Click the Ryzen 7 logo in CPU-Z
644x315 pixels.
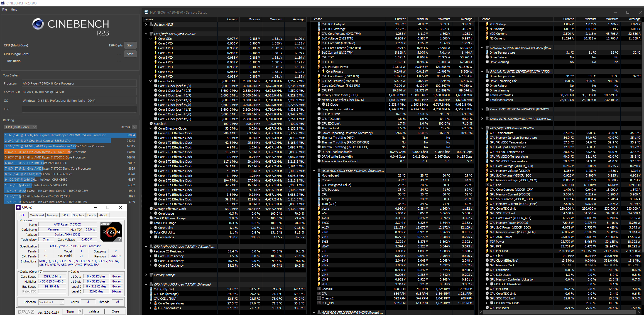[x=111, y=232]
